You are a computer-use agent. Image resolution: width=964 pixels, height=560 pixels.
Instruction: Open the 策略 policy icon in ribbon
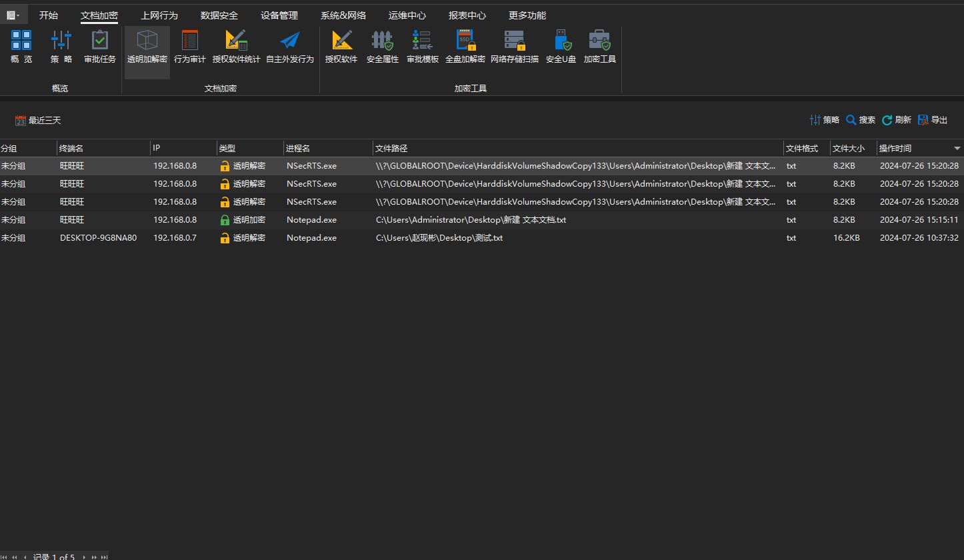[x=61, y=46]
